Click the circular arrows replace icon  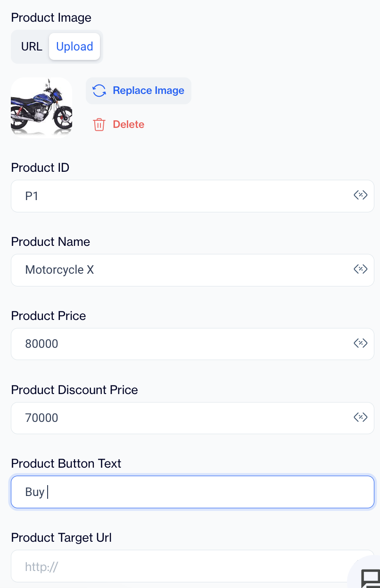tap(99, 91)
